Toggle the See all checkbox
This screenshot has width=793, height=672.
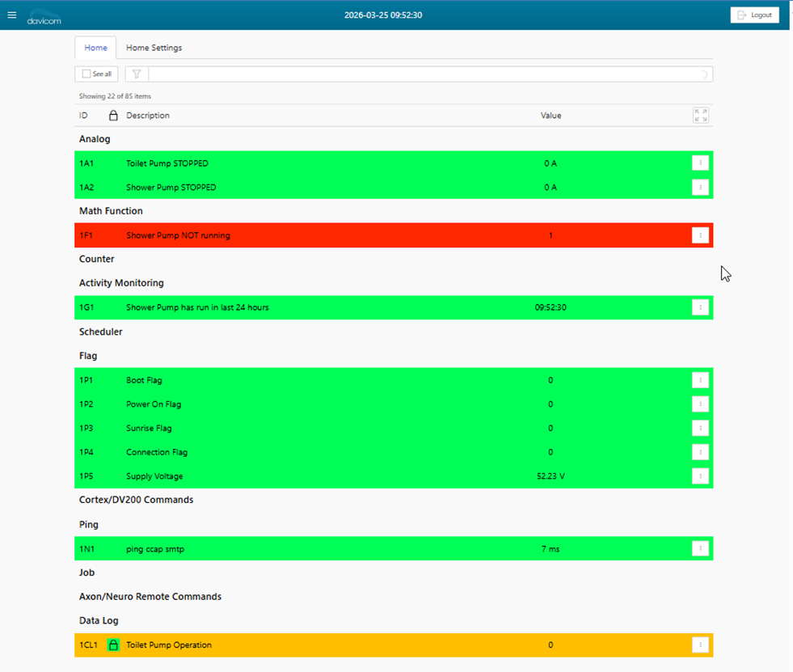[x=87, y=74]
